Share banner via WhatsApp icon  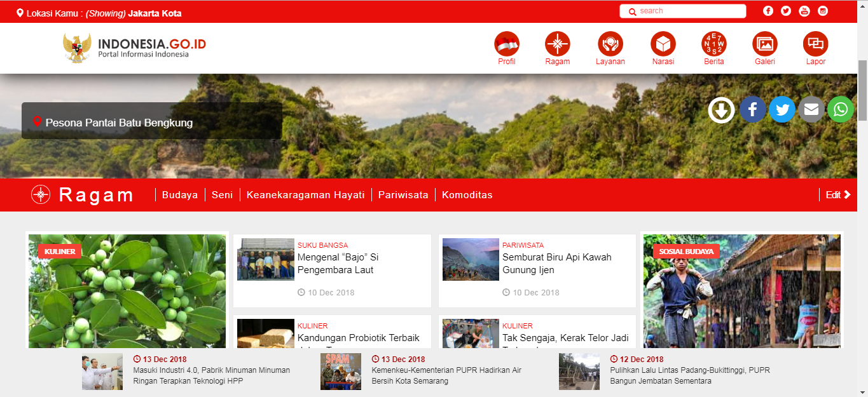pos(841,110)
